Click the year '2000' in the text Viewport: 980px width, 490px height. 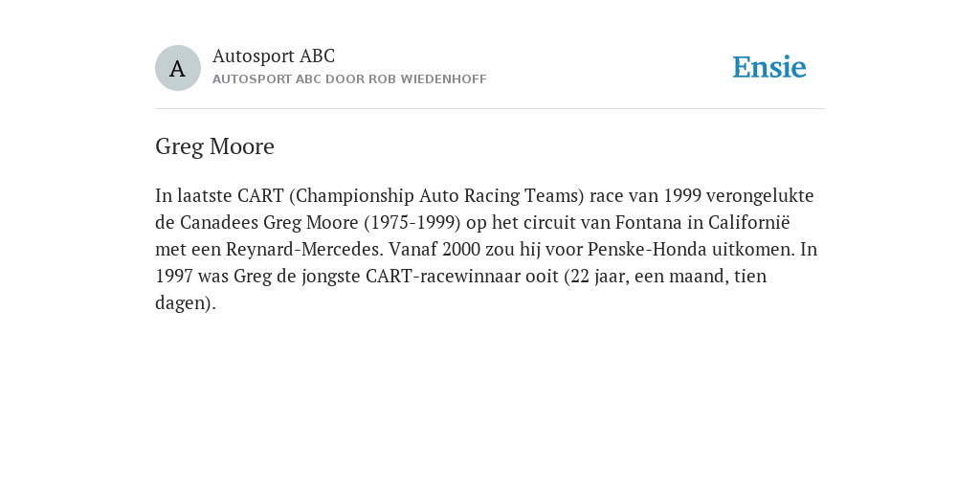coord(461,250)
